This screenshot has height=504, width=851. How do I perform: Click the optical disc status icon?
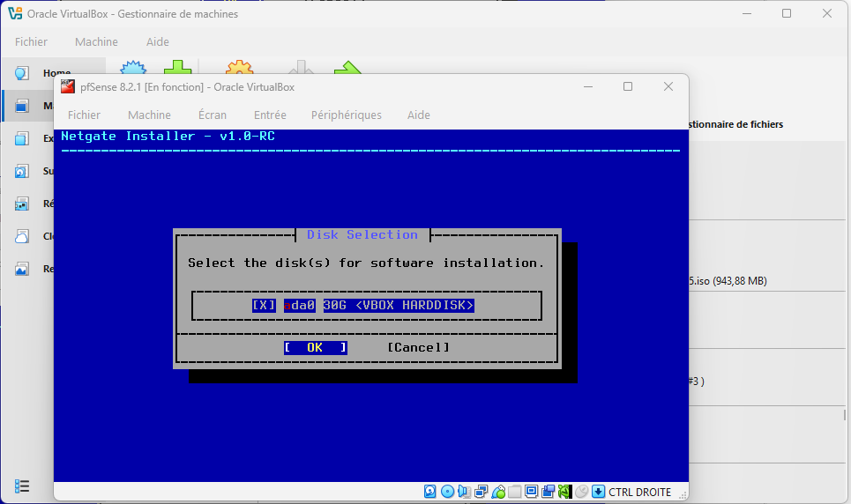(x=447, y=492)
